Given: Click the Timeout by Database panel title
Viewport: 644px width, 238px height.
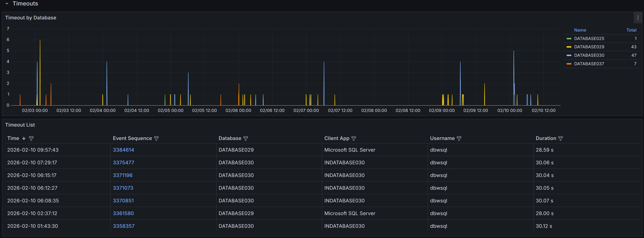Looking at the screenshot, I should 31,17.
